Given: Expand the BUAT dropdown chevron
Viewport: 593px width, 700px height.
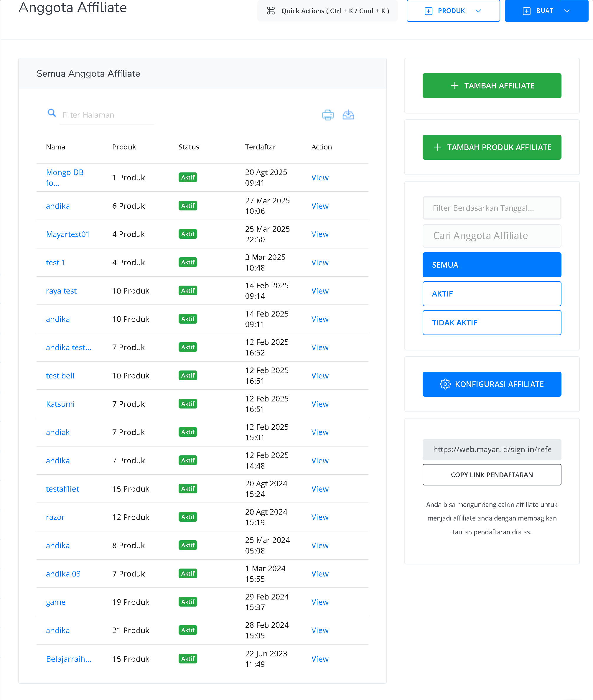Looking at the screenshot, I should pos(566,11).
